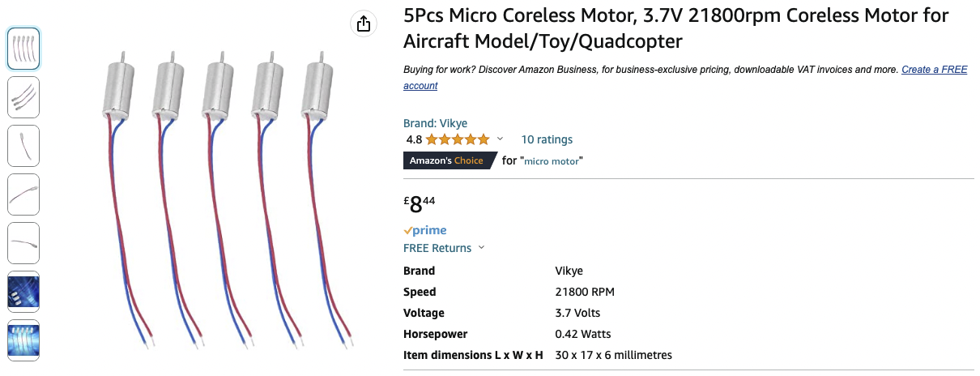980x376 pixels.
Task: Expand rating breakdown chevron beside stars
Action: (500, 139)
